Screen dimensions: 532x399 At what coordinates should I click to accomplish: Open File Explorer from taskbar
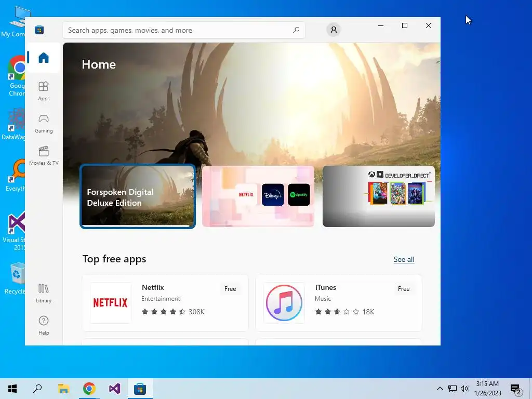pos(63,389)
